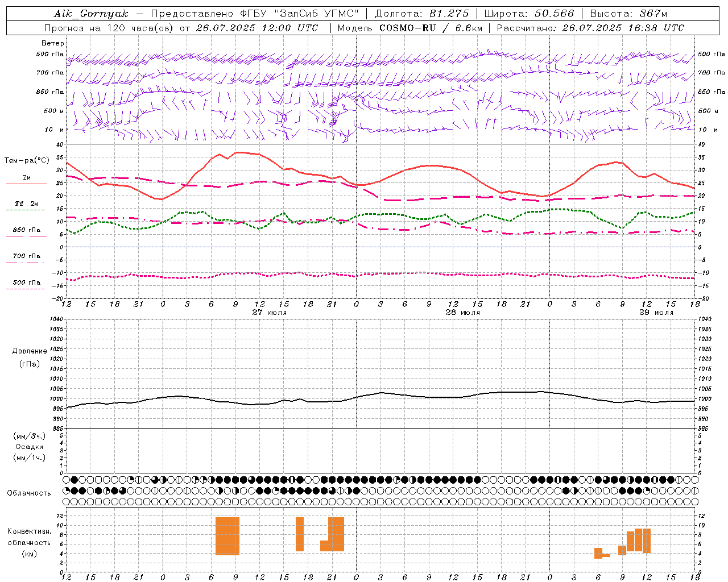Click Рассчитано: 26.07.2025 16:38 UTC timestamp

pos(590,28)
